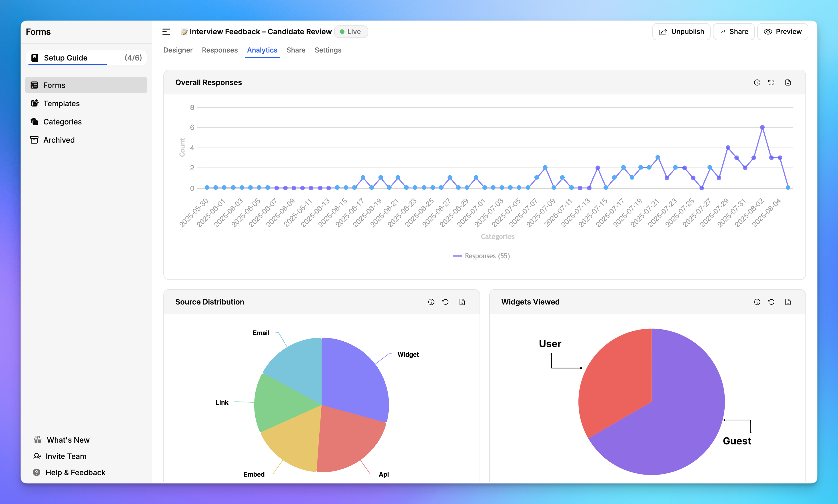838x504 pixels.
Task: Toggle the Responses (55) series in the legend
Action: click(x=481, y=256)
